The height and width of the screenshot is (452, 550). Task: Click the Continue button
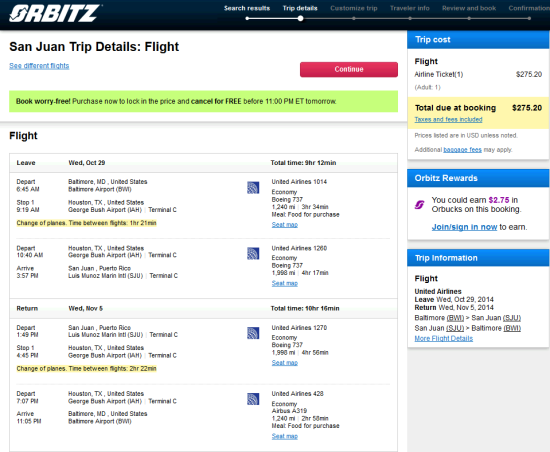pyautogui.click(x=349, y=69)
